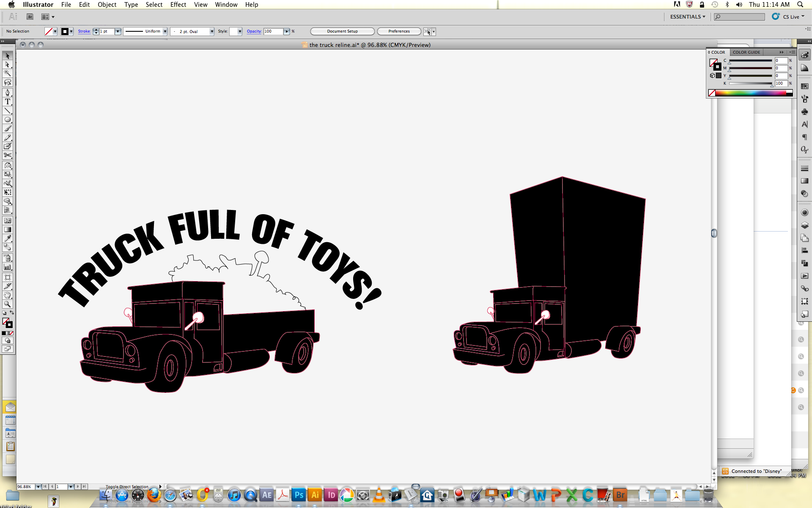
Task: Select the Zoom magnifier tool
Action: [8, 304]
